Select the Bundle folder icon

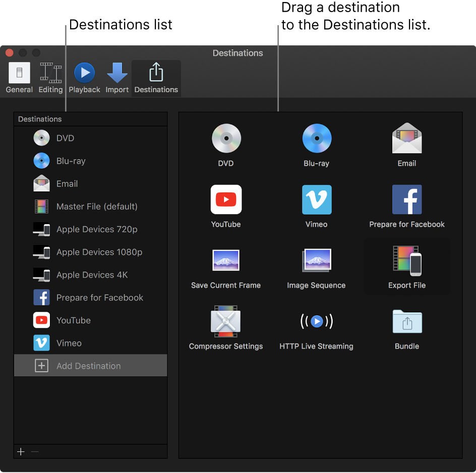407,321
